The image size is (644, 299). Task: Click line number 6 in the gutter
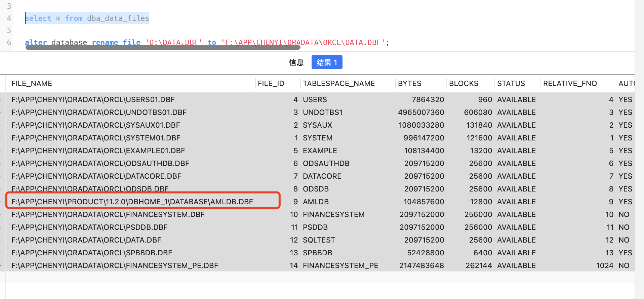click(9, 42)
